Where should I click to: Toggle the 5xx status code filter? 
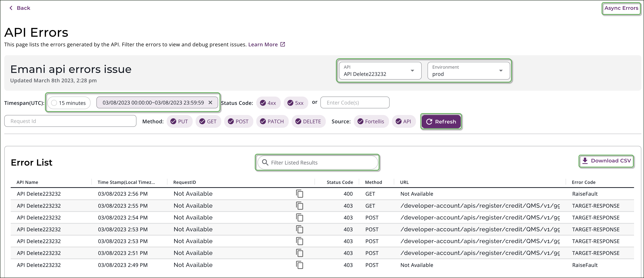coord(296,103)
